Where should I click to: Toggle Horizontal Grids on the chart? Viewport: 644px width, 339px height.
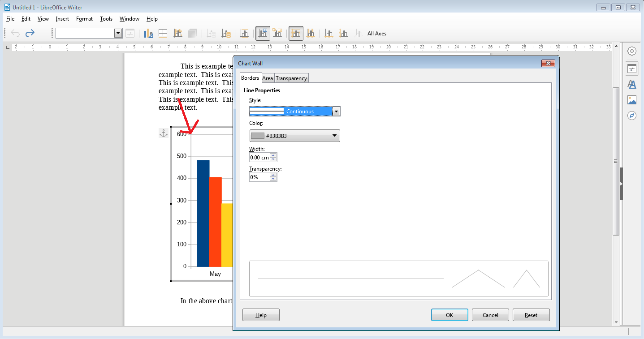(x=296, y=33)
